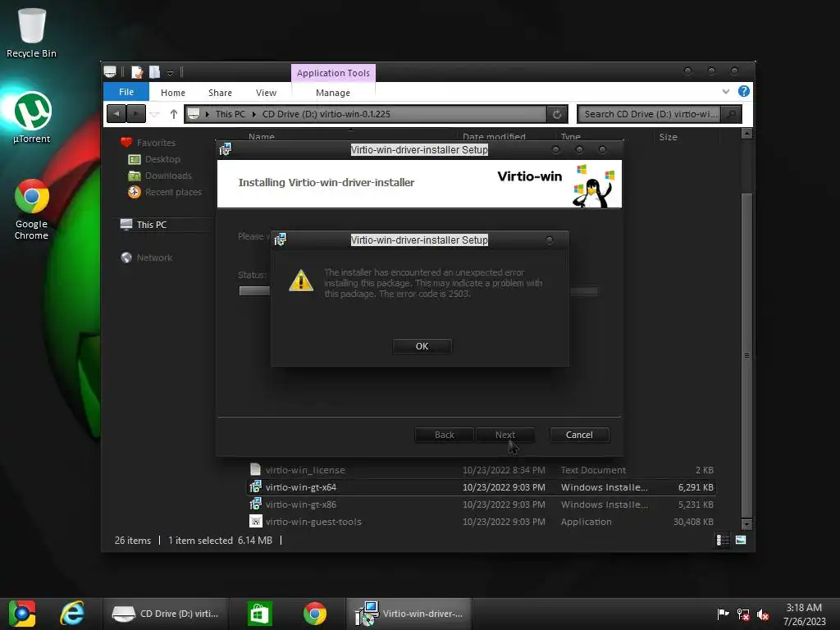840x630 pixels.
Task: Open the Customize Quick Access Toolbar dropdown
Action: tap(170, 72)
